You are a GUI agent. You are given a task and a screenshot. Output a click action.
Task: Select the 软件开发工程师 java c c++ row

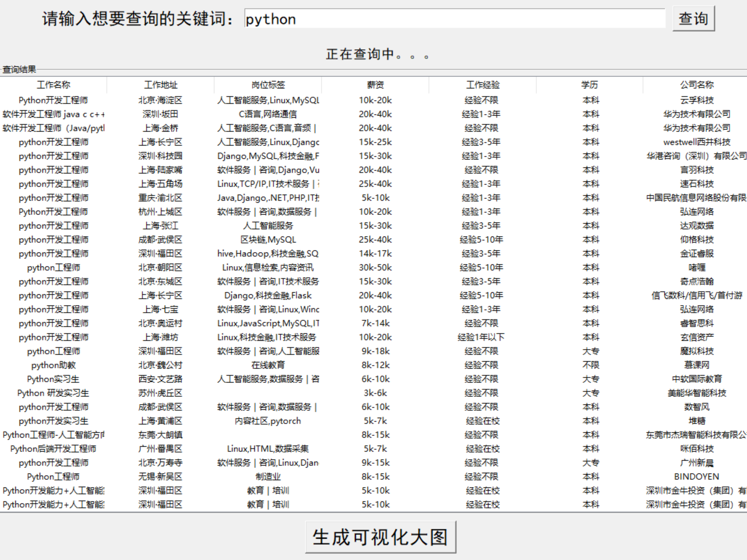pyautogui.click(x=373, y=114)
